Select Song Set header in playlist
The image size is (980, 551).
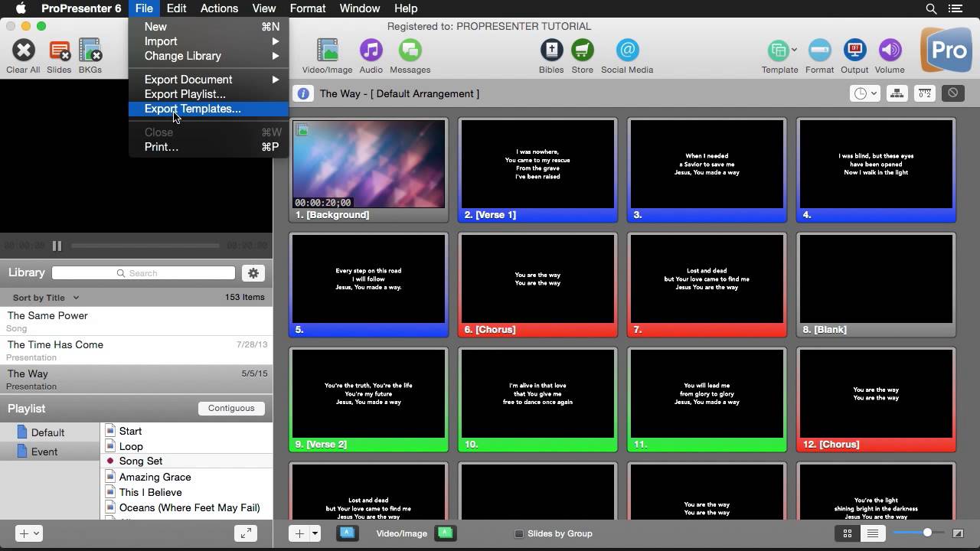point(187,461)
